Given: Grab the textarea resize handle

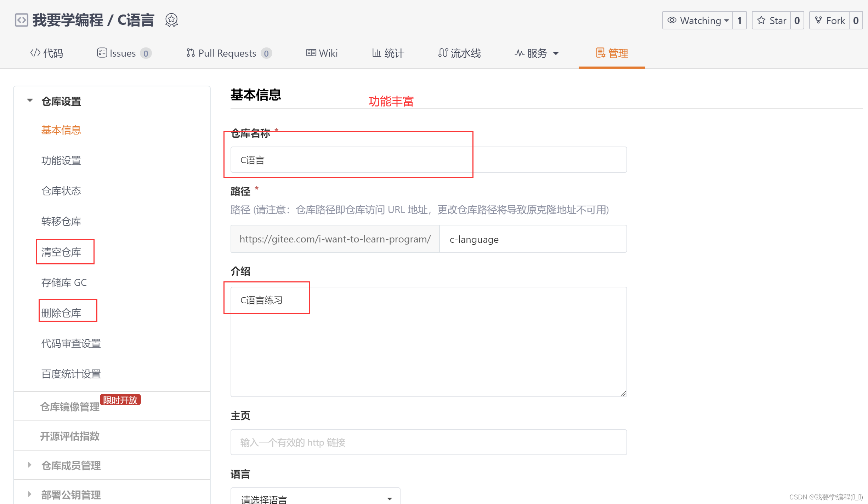Looking at the screenshot, I should pos(623,393).
